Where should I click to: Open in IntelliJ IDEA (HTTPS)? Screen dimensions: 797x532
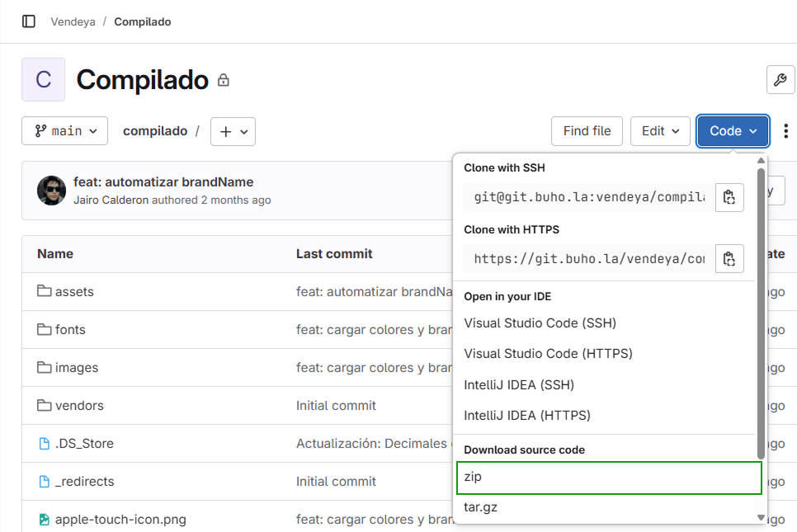(x=527, y=416)
